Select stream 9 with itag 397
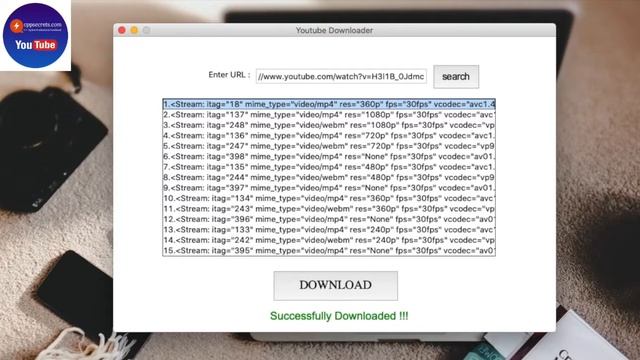Image resolution: width=640 pixels, height=360 pixels. (329, 188)
